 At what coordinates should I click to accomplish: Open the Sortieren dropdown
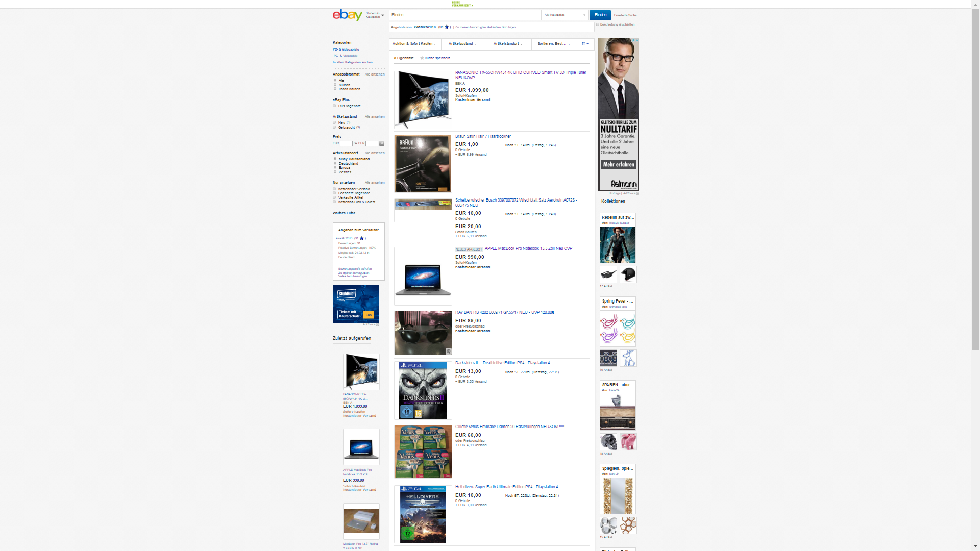(554, 44)
